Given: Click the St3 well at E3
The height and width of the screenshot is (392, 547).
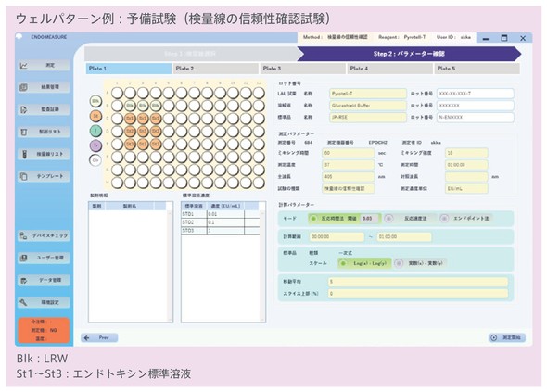Looking at the screenshot, I should [143, 144].
